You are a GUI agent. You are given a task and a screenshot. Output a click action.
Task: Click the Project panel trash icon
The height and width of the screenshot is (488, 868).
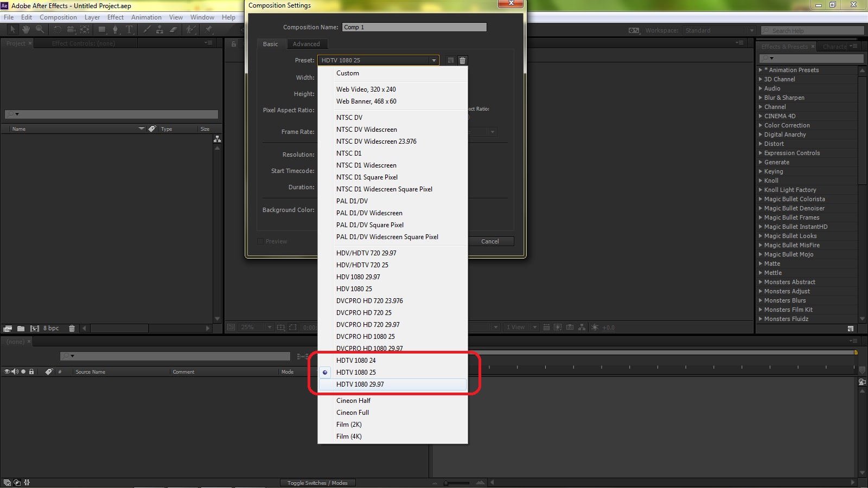(72, 328)
